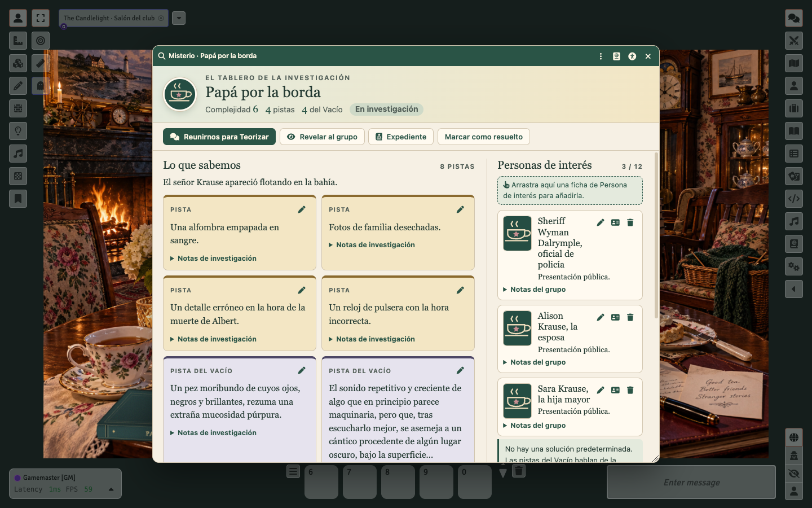
Task: Open the combat encounters sidebar tab
Action: pos(794,41)
